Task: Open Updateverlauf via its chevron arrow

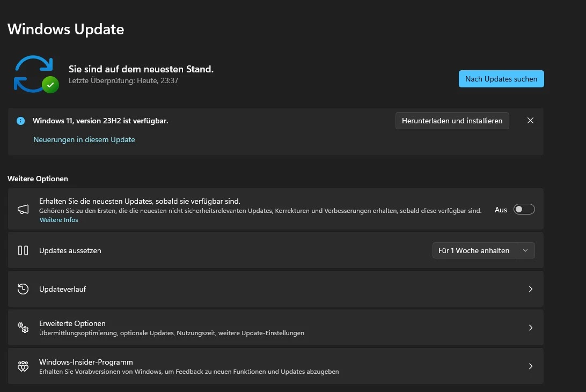Action: [x=531, y=289]
